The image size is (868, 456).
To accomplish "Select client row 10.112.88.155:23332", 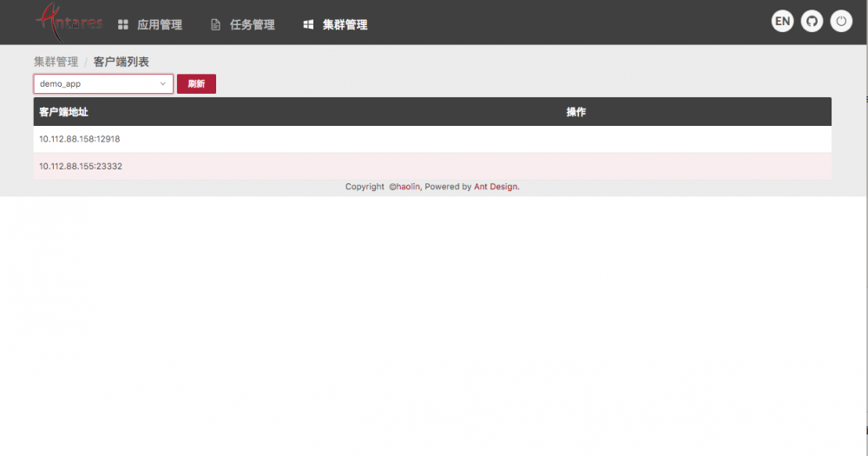I will (x=432, y=166).
